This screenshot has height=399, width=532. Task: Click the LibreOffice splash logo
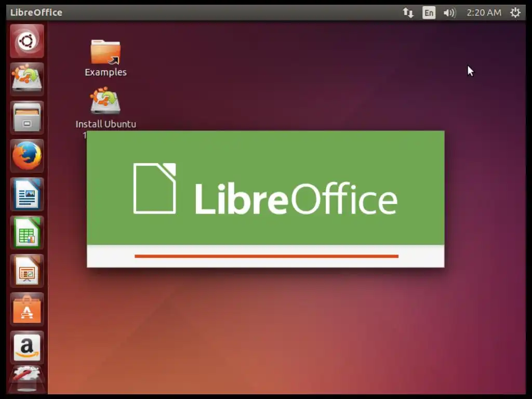[265, 189]
